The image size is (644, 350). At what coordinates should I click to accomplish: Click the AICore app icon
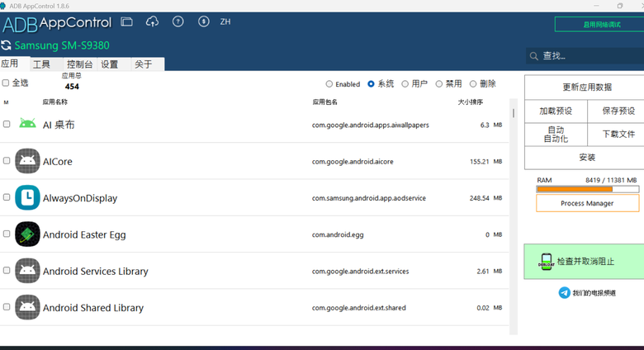[x=27, y=161]
